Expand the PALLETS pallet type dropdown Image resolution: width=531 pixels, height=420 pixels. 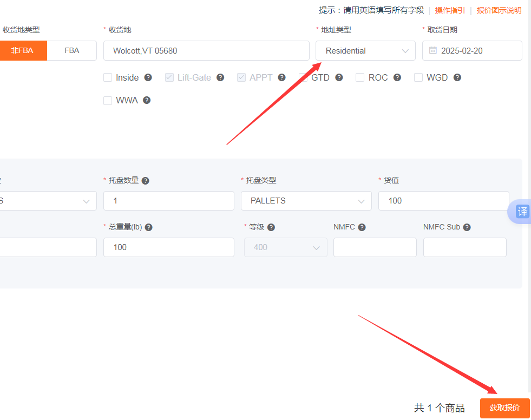tap(306, 201)
